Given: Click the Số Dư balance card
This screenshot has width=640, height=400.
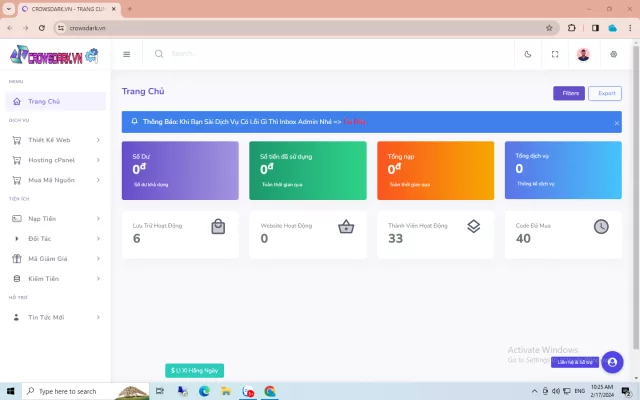Looking at the screenshot, I should tap(180, 171).
